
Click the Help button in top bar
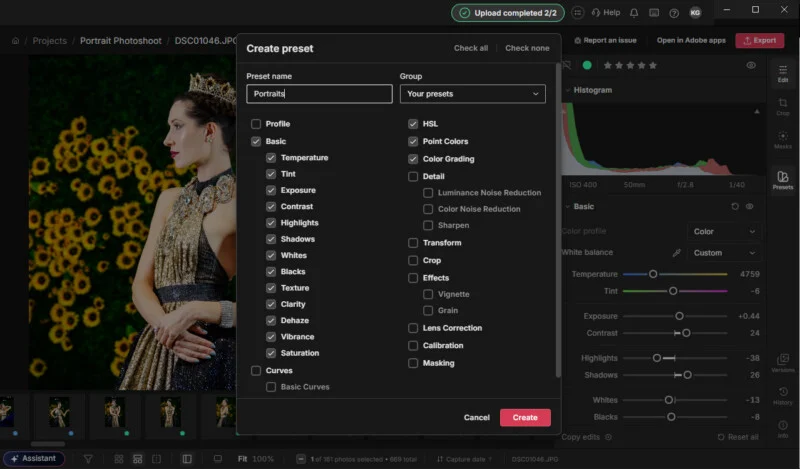(606, 13)
